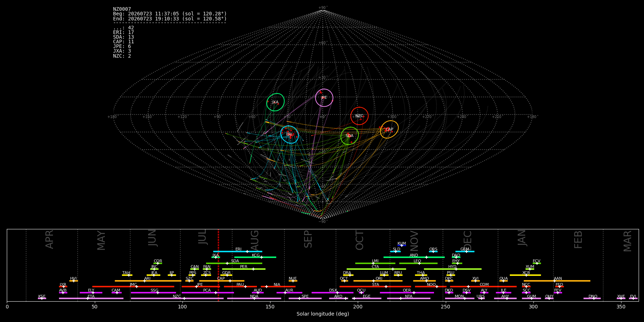This screenshot has width=644, height=322.
Task: Click the AUG month label
Action: pos(255,240)
